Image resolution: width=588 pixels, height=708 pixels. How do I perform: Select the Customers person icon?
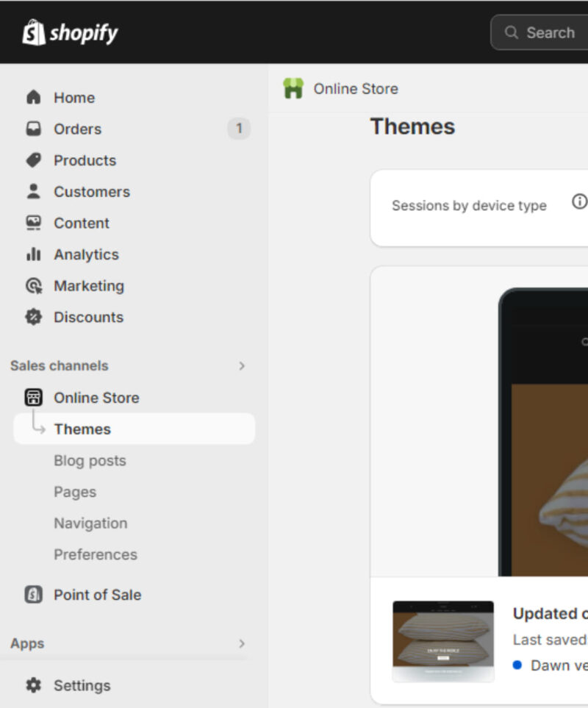coord(32,191)
